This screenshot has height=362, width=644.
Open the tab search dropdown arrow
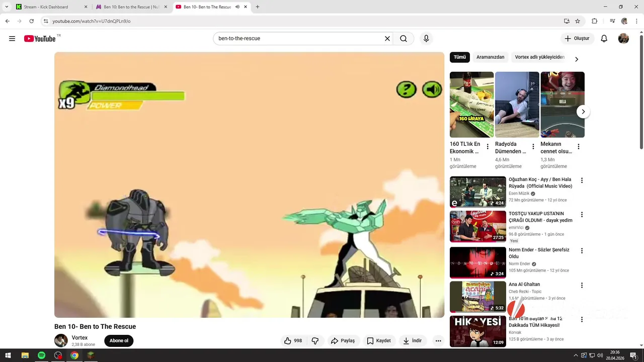pyautogui.click(x=7, y=7)
